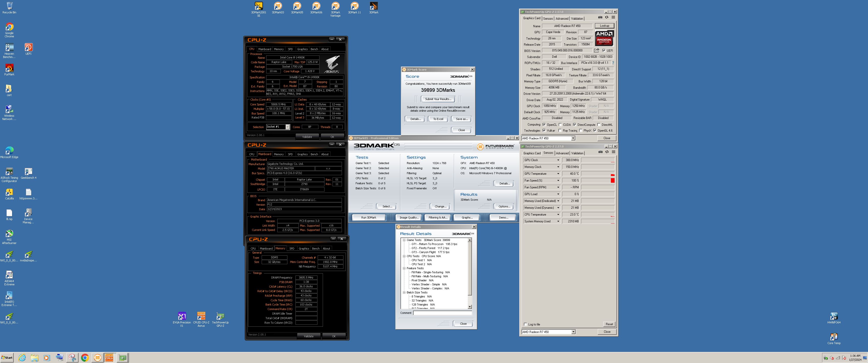The image size is (868, 363).
Task: Open the Memory Clock sensor dropdown
Action: coord(558,167)
